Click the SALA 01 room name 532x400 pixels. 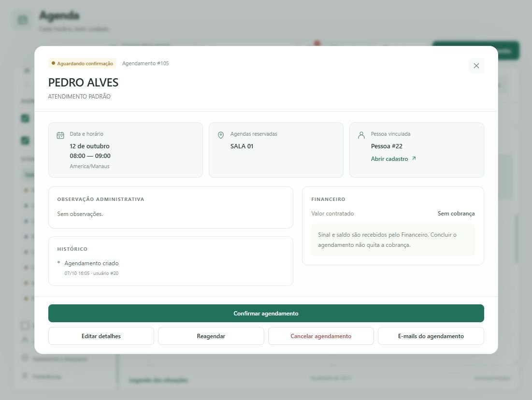(x=242, y=146)
